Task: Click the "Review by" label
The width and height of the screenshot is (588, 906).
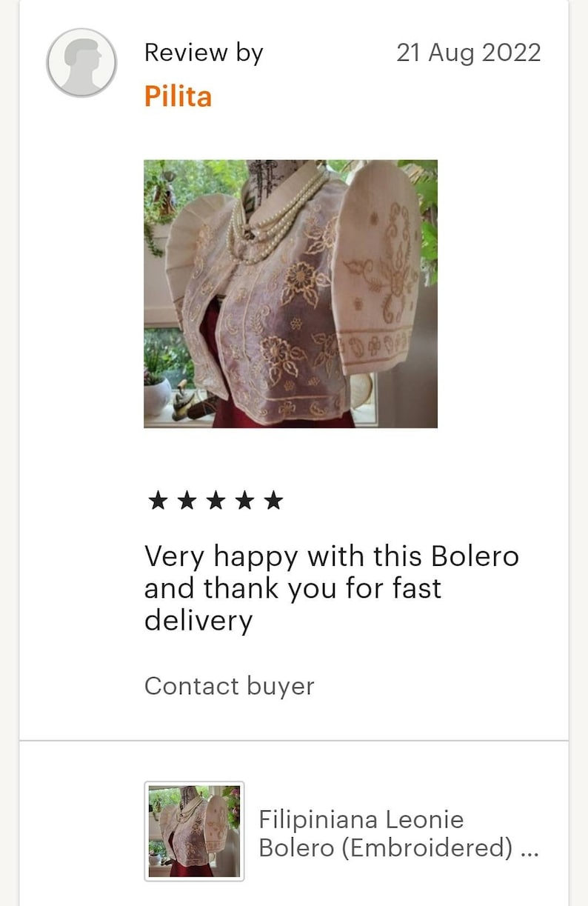Action: (204, 53)
